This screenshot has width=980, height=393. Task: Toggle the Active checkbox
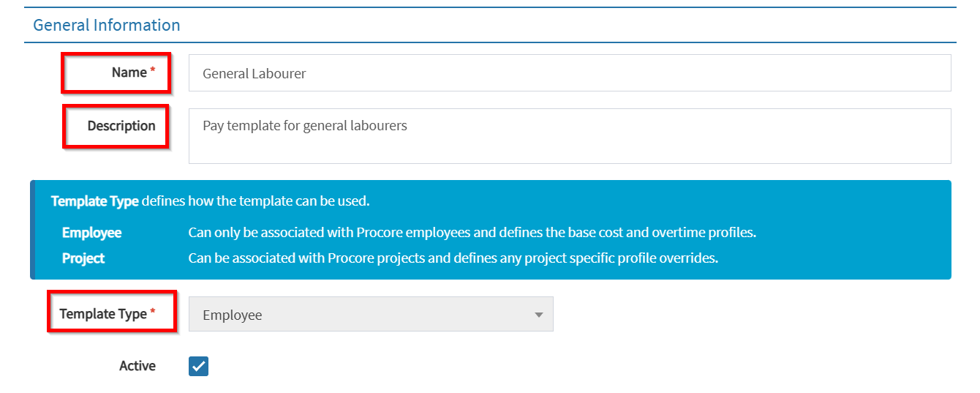click(x=198, y=366)
